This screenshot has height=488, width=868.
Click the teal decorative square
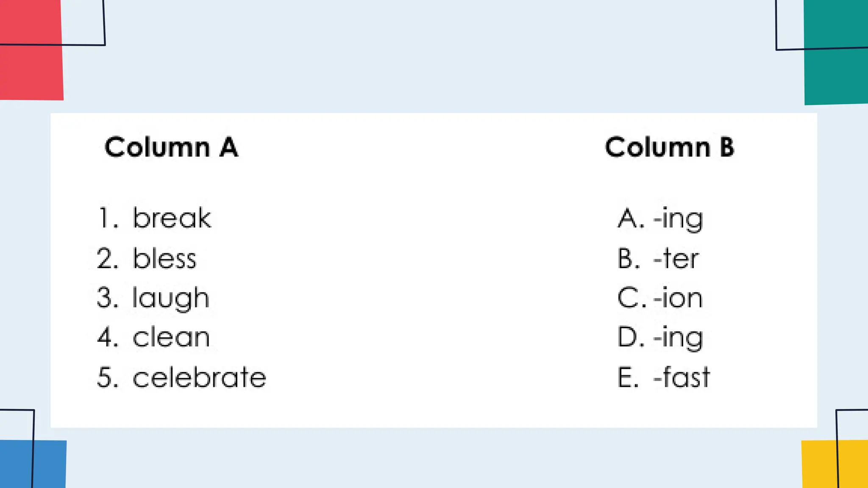(836, 76)
